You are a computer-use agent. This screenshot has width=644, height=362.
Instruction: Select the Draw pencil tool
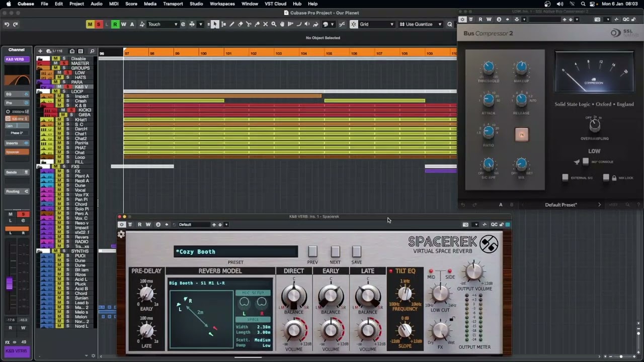click(232, 24)
